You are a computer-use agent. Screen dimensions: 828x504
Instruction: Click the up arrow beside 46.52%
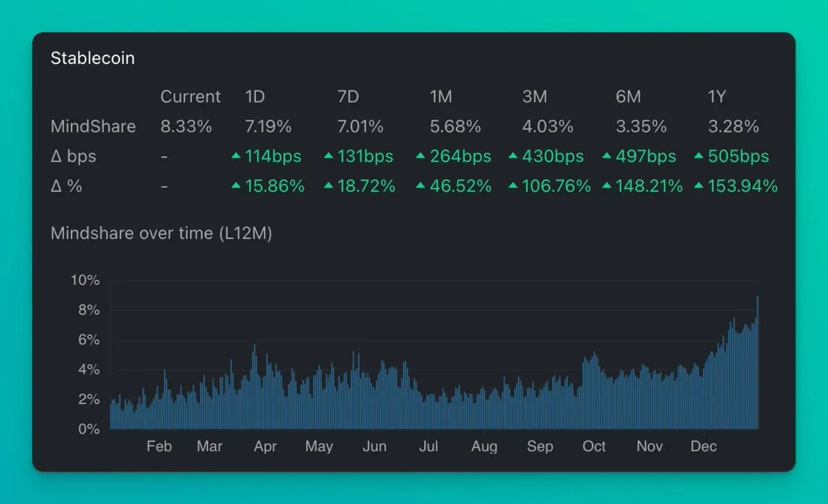[x=420, y=185]
